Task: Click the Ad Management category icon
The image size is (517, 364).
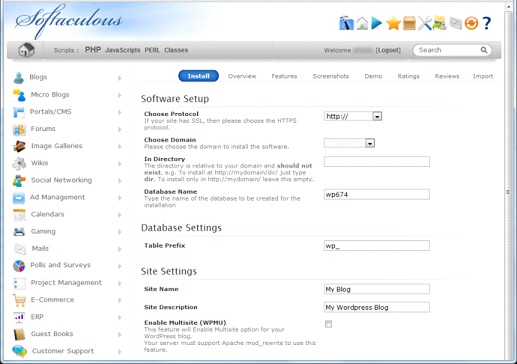Action: (x=19, y=198)
